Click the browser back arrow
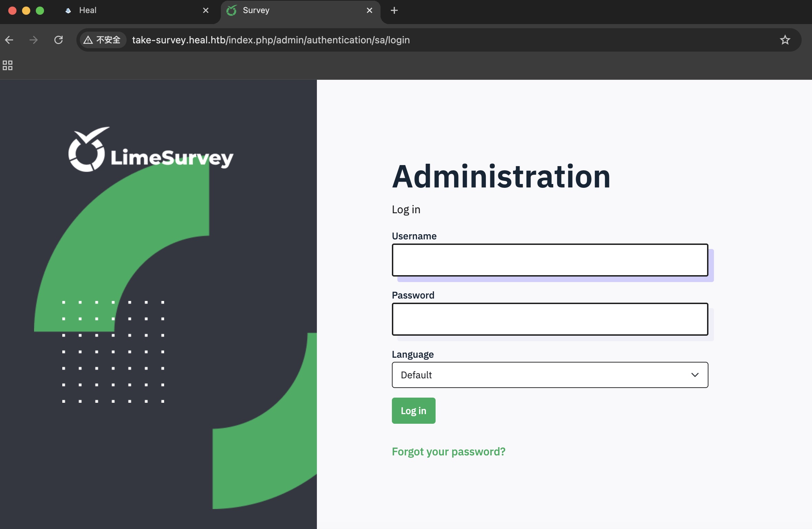The image size is (812, 529). 9,40
